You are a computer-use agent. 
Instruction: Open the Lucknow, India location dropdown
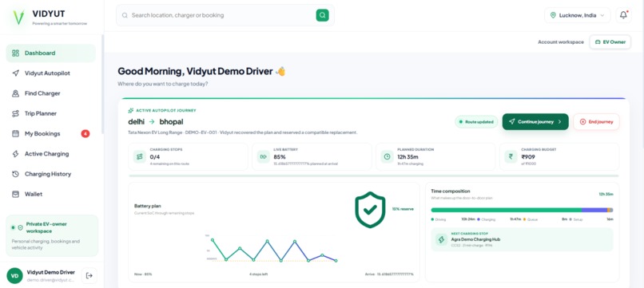coord(578,15)
